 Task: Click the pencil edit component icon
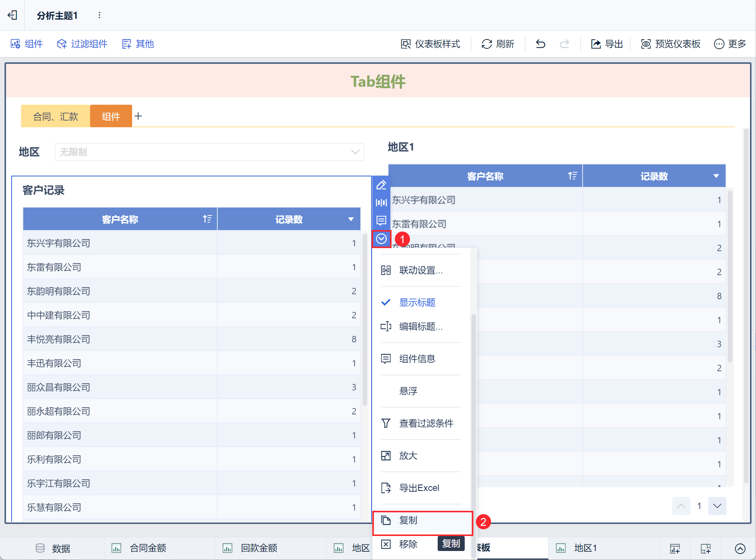tap(381, 185)
